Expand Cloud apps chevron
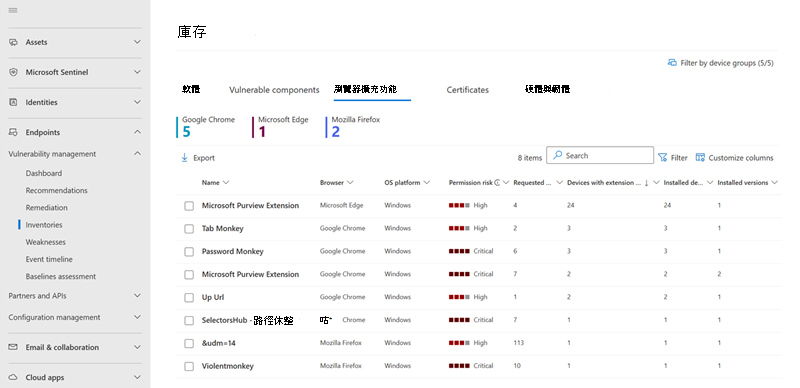This screenshot has height=388, width=800. pyautogui.click(x=137, y=377)
